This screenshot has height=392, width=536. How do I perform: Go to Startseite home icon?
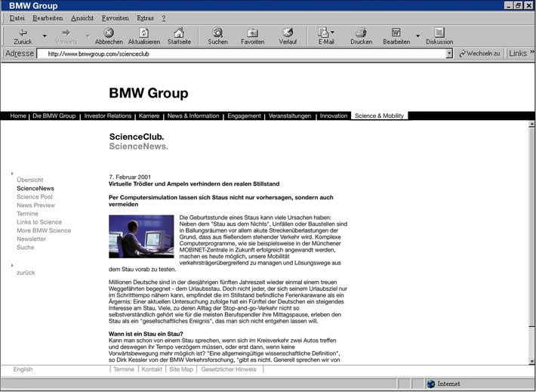(x=179, y=32)
